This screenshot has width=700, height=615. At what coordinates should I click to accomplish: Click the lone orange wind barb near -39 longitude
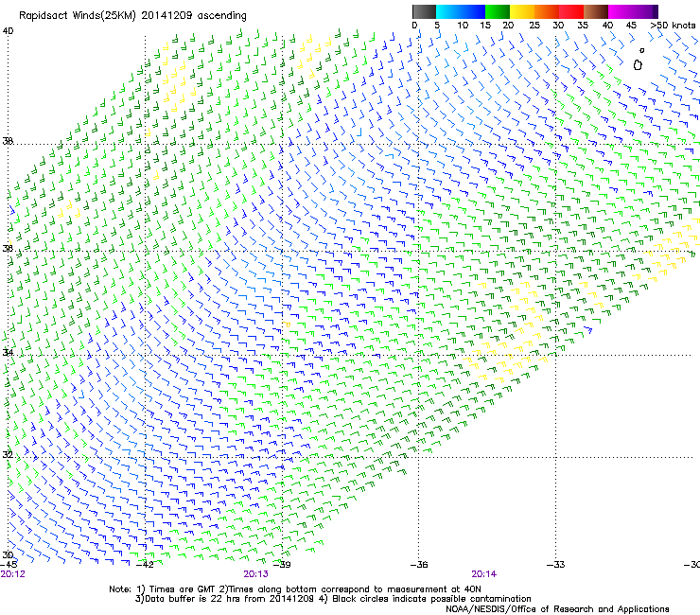click(x=287, y=324)
